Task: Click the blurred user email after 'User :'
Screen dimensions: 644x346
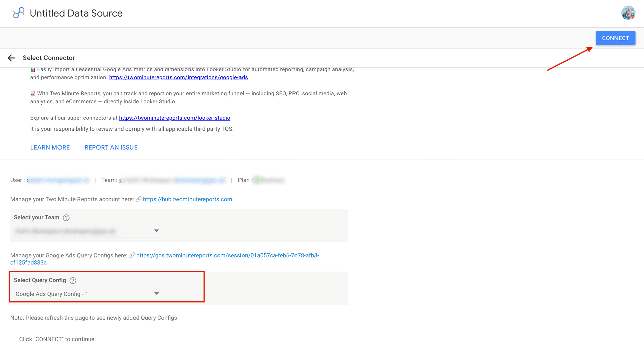Action: 58,180
